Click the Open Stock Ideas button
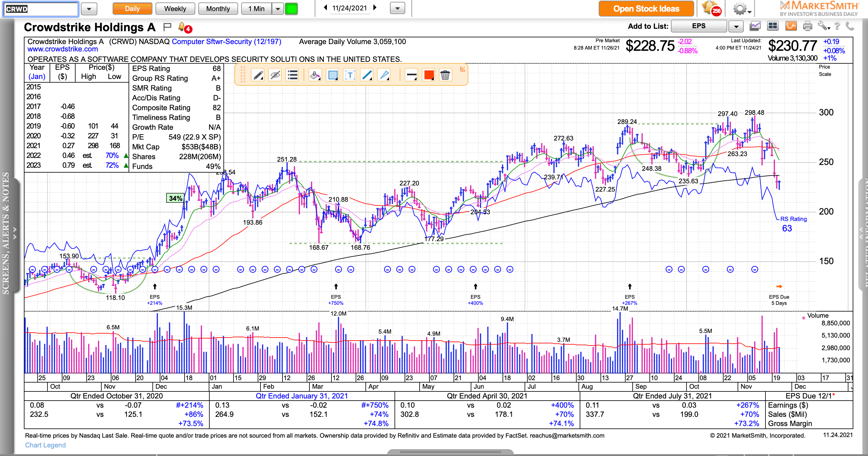The image size is (868, 456). tap(646, 9)
